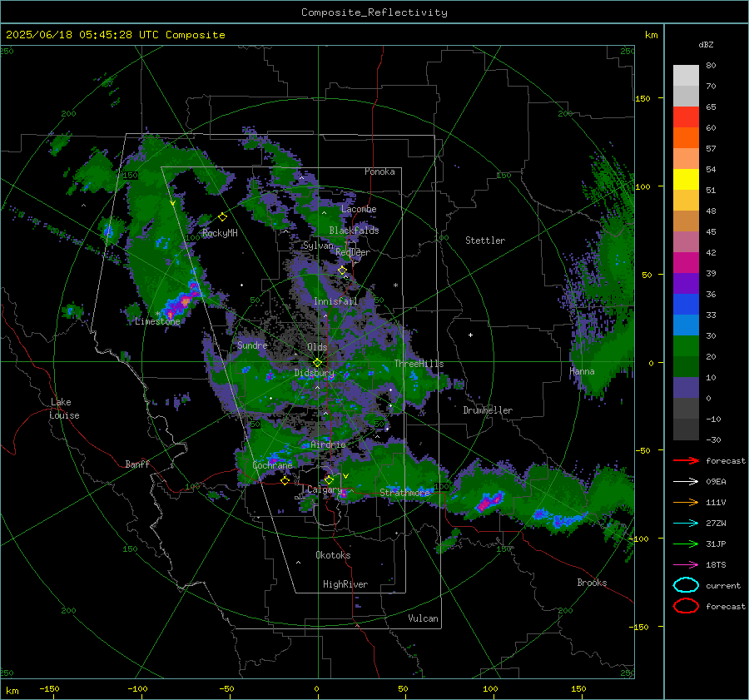The image size is (749, 700).
Task: Click the Airdrie label
Action: (328, 444)
